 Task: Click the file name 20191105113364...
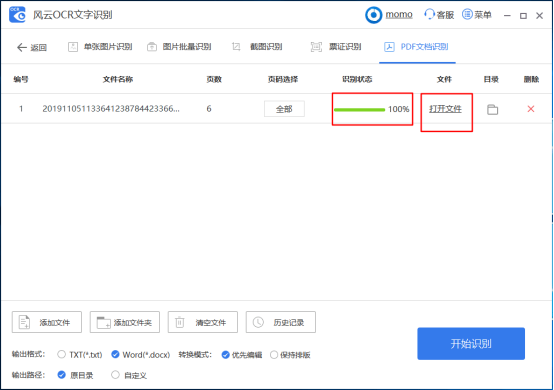click(x=111, y=109)
